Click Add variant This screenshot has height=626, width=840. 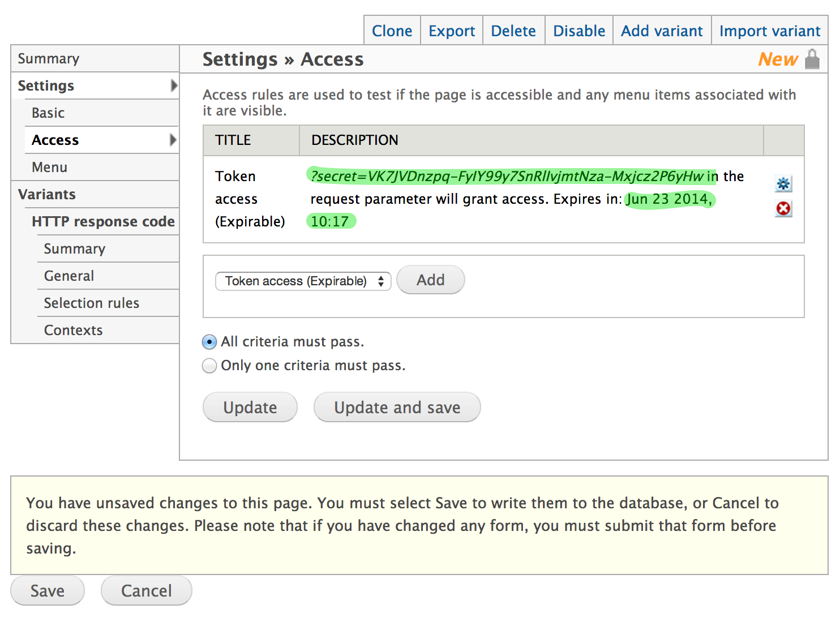[661, 31]
